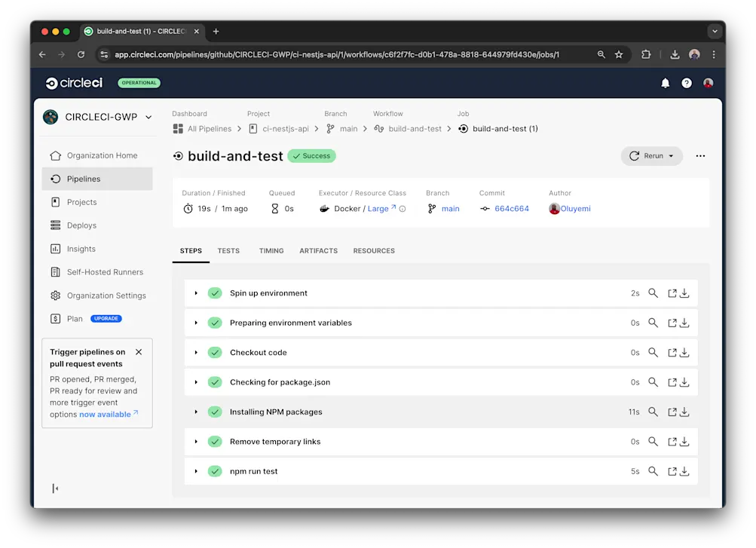Download the Preparing environment variables log
The width and height of the screenshot is (756, 548).
click(x=684, y=323)
